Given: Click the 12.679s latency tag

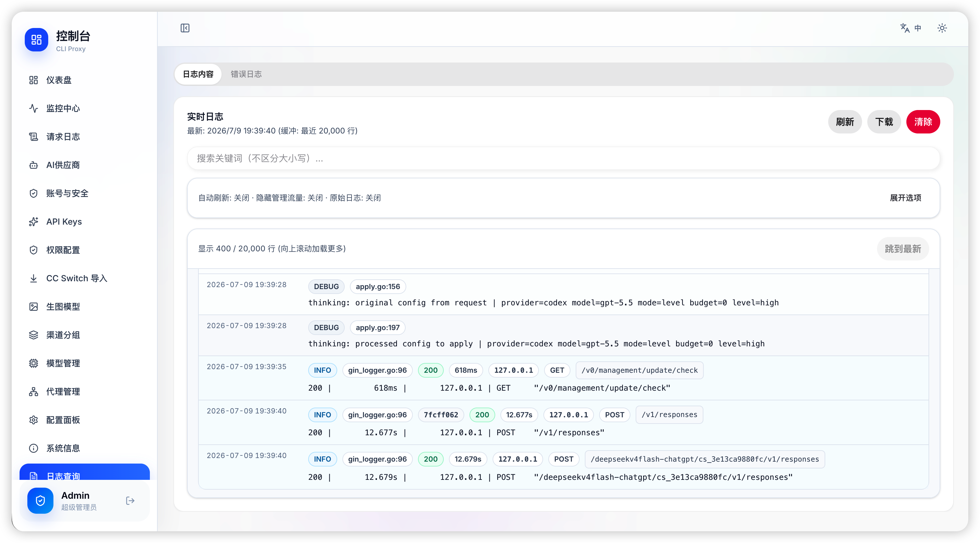Looking at the screenshot, I should tap(468, 459).
